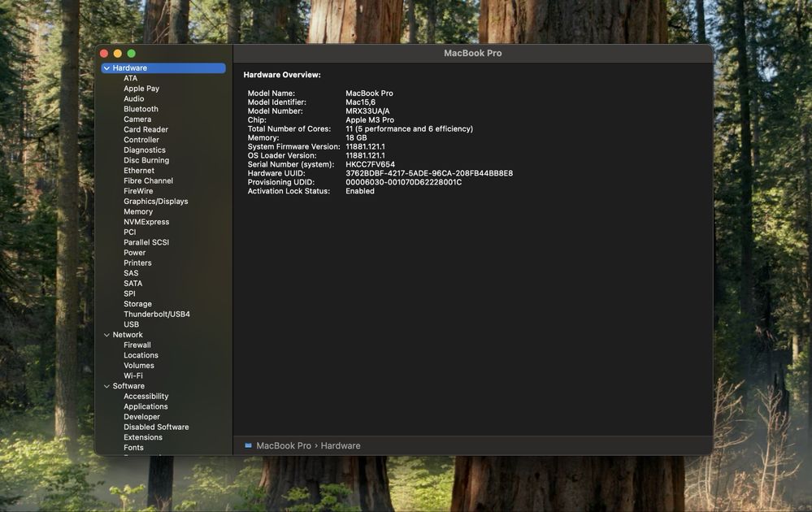
Task: Open the Apple Pay section
Action: point(141,89)
